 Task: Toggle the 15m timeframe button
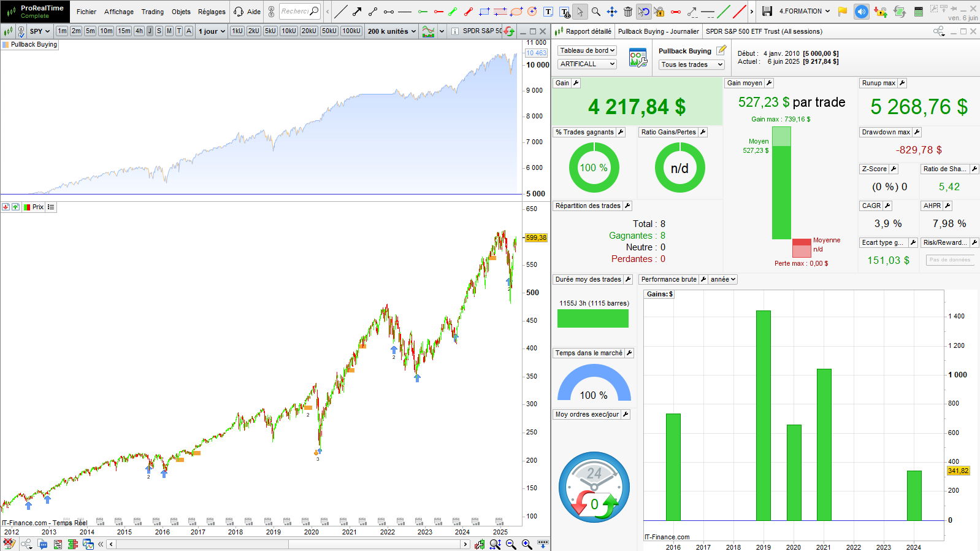click(124, 31)
